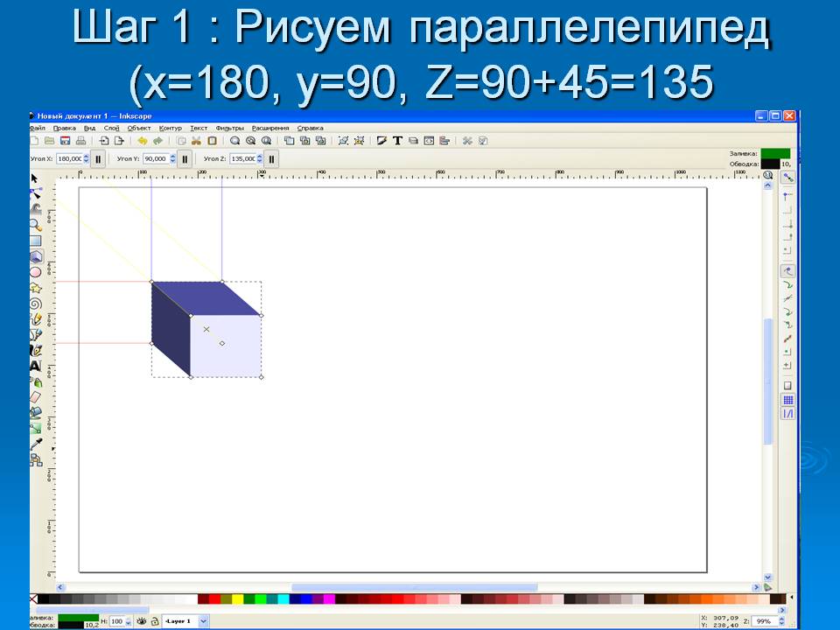Select the Rectangle tool
Image resolution: width=840 pixels, height=630 pixels.
click(x=36, y=241)
